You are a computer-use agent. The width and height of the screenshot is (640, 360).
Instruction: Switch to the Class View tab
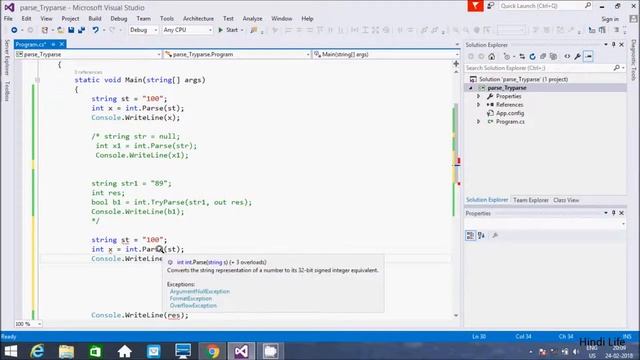pos(566,200)
